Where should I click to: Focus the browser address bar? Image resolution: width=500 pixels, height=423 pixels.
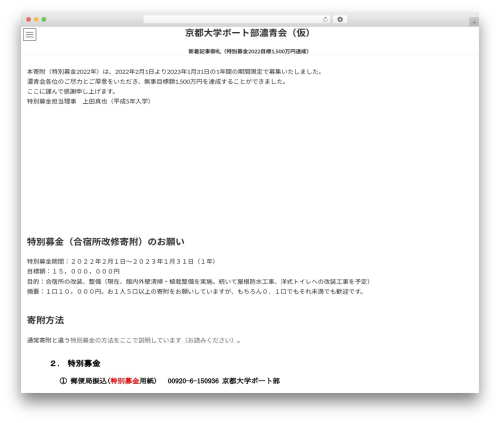point(237,20)
